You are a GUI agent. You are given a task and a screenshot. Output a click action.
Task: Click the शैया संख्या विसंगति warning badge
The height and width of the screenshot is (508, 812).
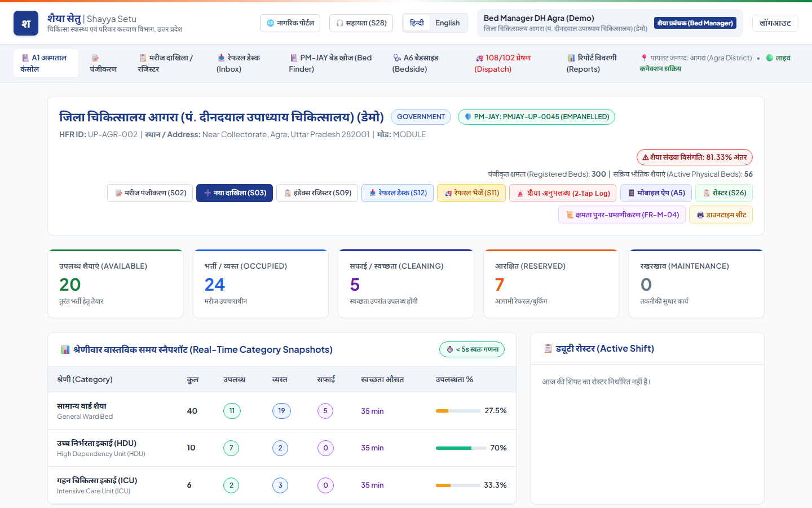pyautogui.click(x=695, y=157)
